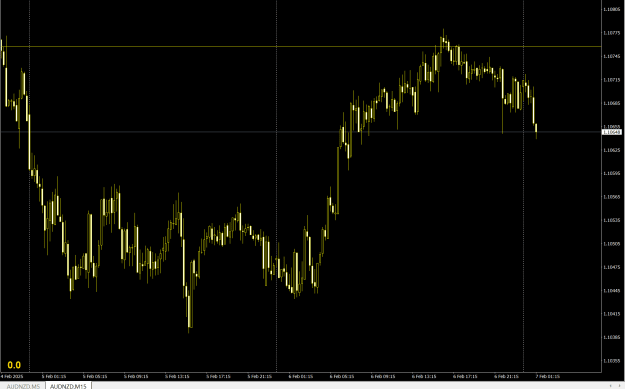625x389 pixels.
Task: Click the 6 Feb 05:15 time label
Action: [342, 376]
